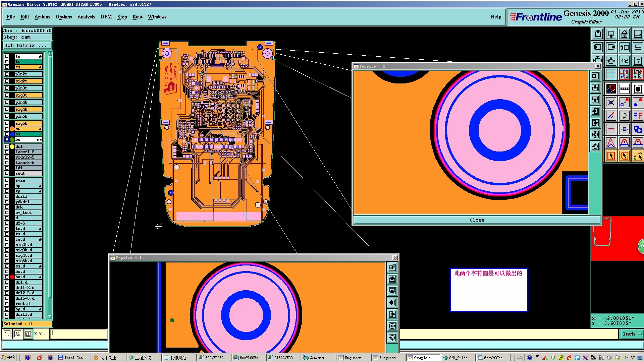Click orange color dot beside ss layer

pos(12,129)
